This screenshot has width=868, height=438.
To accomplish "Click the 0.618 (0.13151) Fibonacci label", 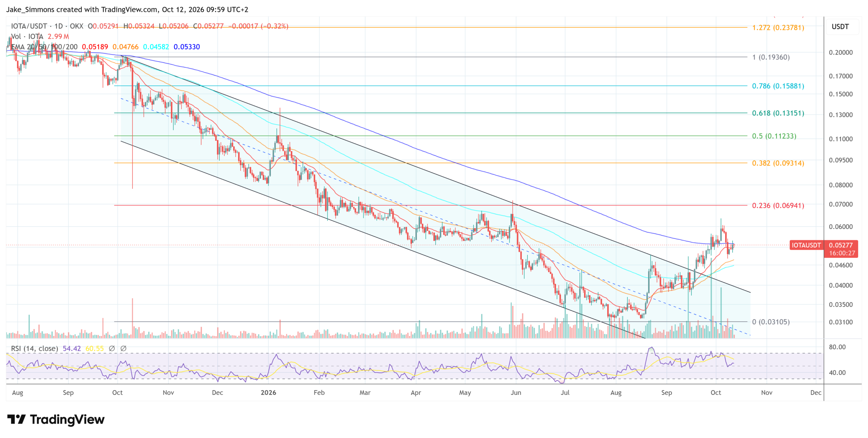I will coord(778,113).
